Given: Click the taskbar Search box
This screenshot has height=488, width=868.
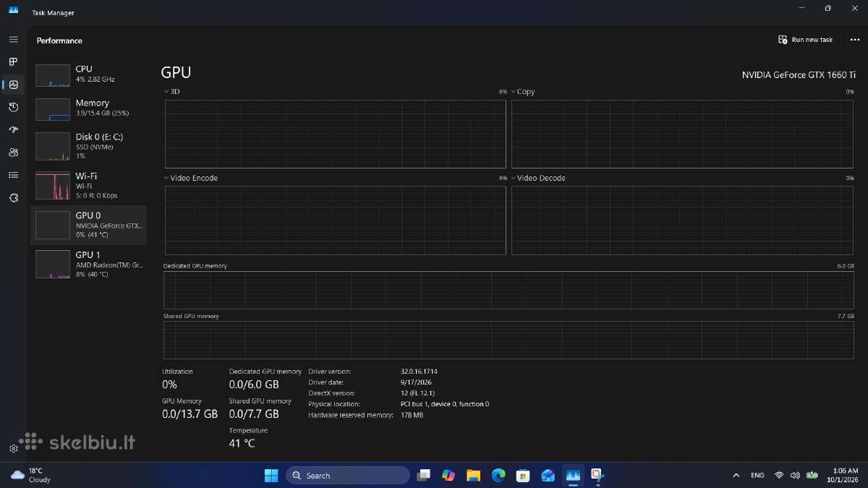Looking at the screenshot, I should click(x=348, y=475).
